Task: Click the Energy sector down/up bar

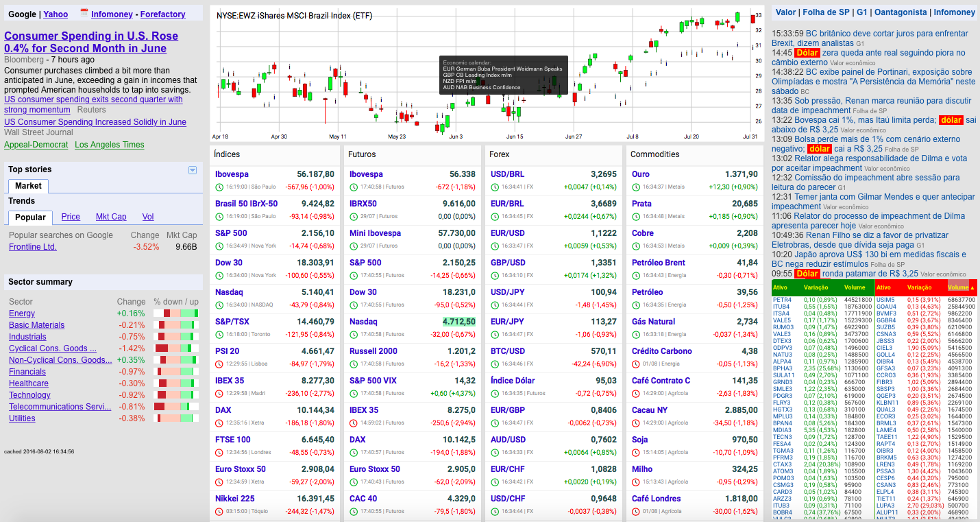Action: point(176,313)
